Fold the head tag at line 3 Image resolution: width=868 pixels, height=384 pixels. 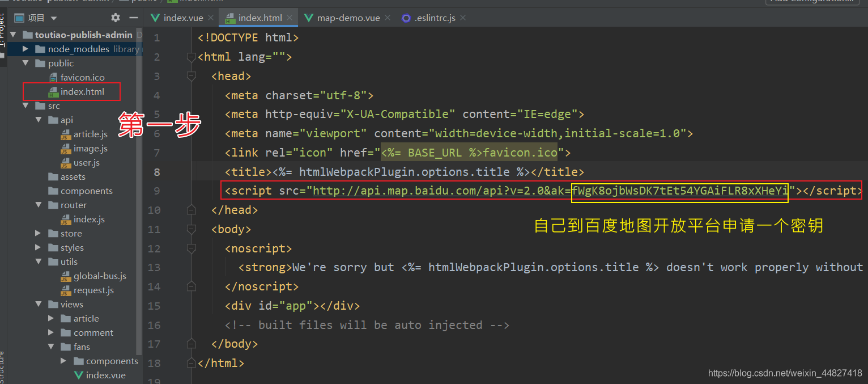point(191,76)
